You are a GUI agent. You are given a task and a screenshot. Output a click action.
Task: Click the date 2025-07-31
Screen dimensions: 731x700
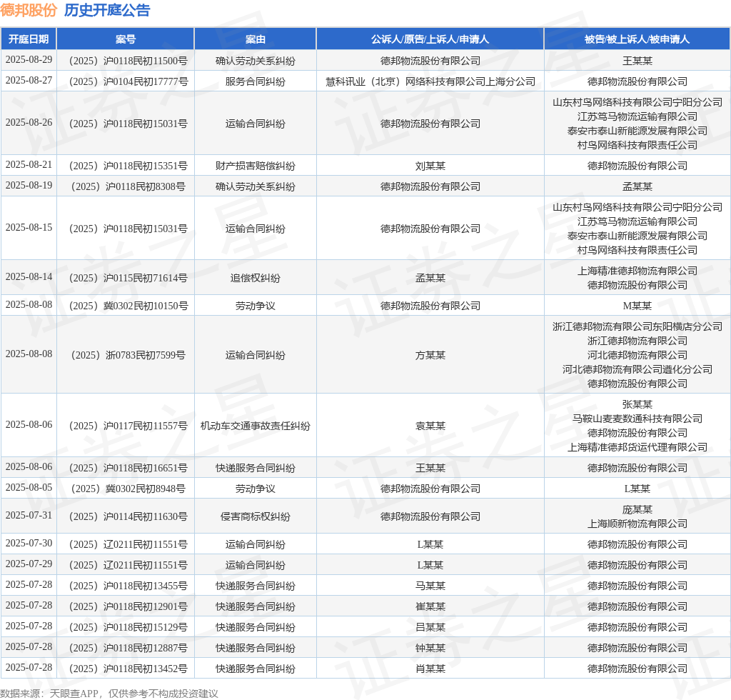[x=29, y=515]
